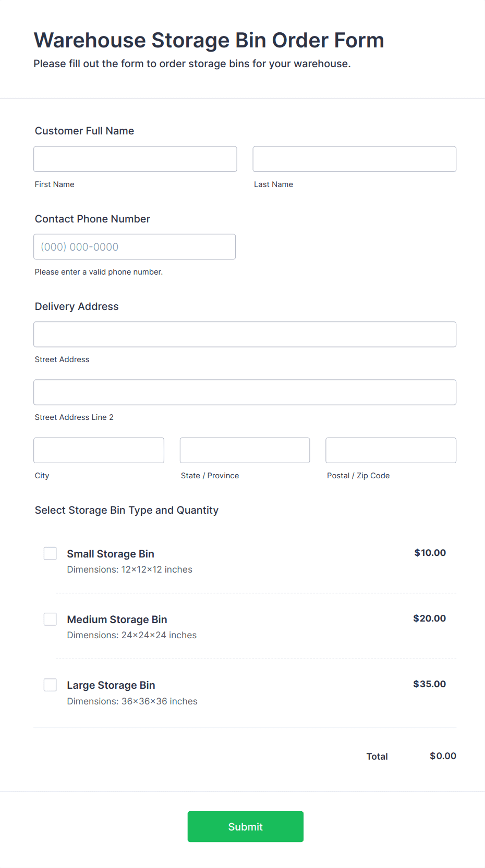
Task: Click the First Name input field
Action: pyautogui.click(x=135, y=159)
